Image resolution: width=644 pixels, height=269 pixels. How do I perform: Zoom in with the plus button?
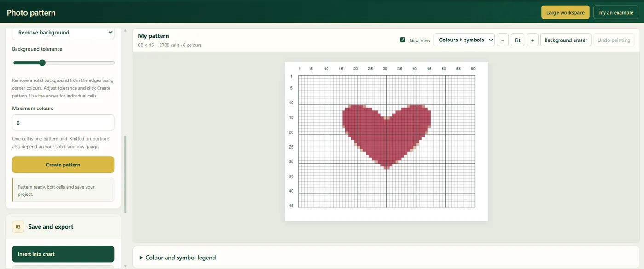[x=532, y=40]
